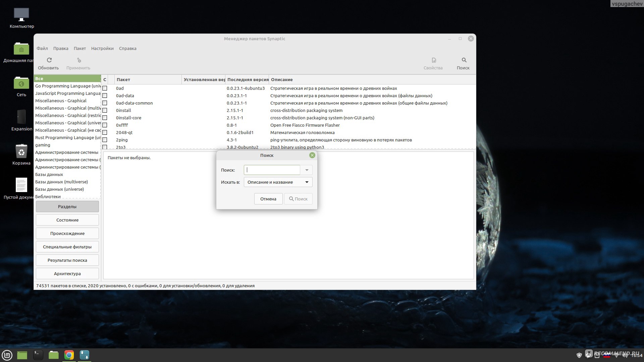Select the gaming category in sidebar

43,144
